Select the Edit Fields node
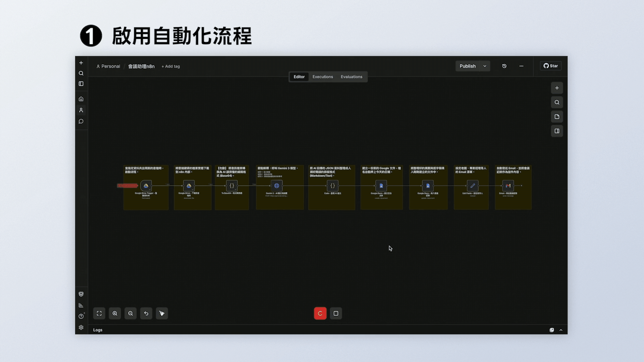This screenshot has height=362, width=644. click(x=473, y=186)
